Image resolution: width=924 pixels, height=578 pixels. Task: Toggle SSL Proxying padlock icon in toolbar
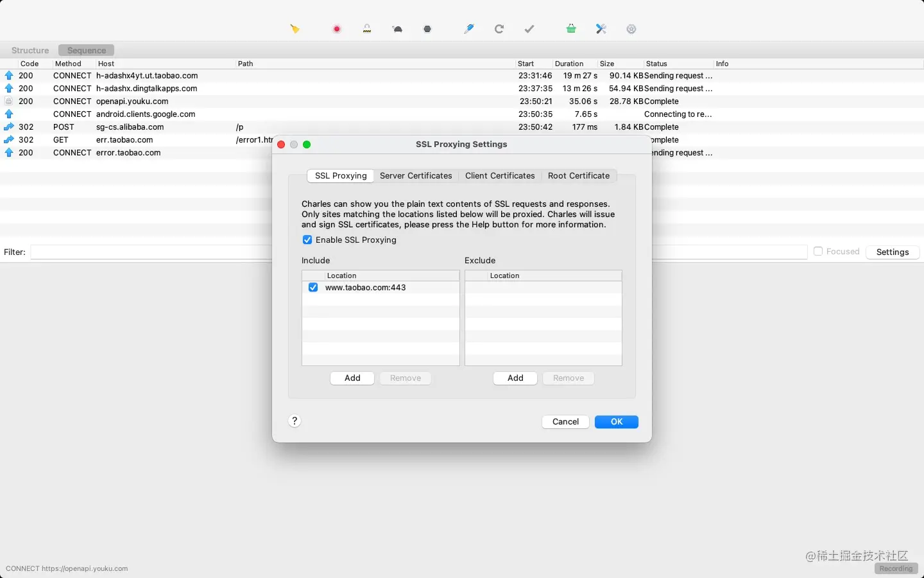tap(367, 29)
